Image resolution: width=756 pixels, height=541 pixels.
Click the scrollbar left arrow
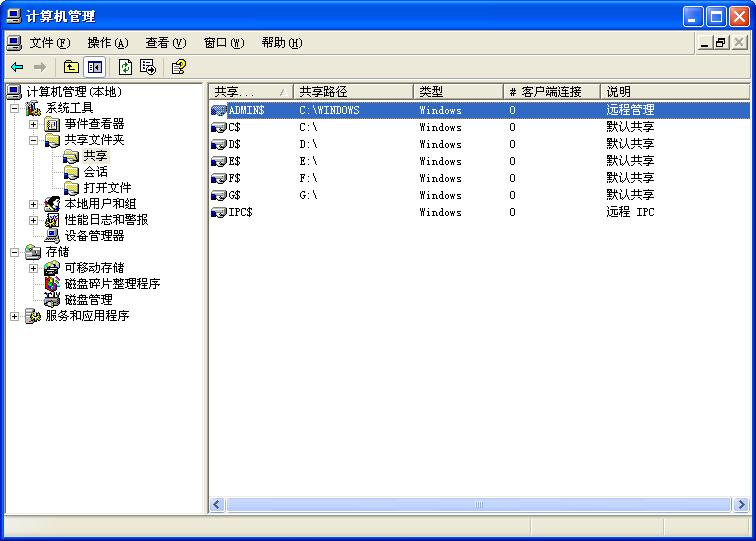pos(217,505)
